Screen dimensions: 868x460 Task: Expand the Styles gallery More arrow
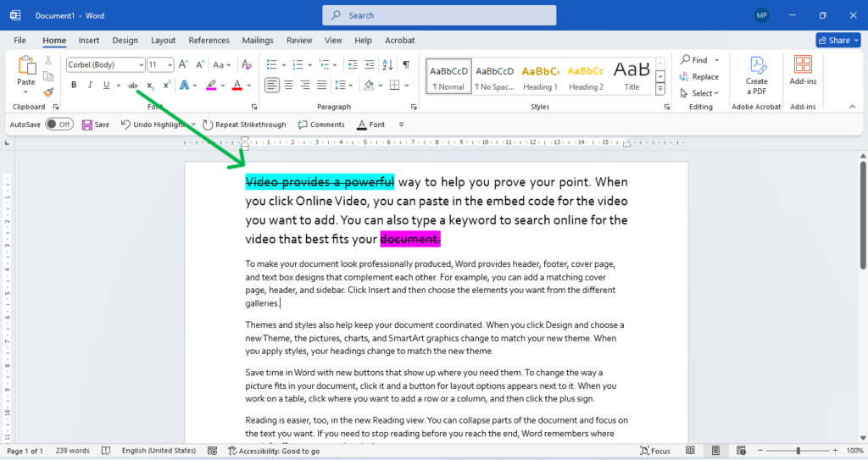pos(660,89)
